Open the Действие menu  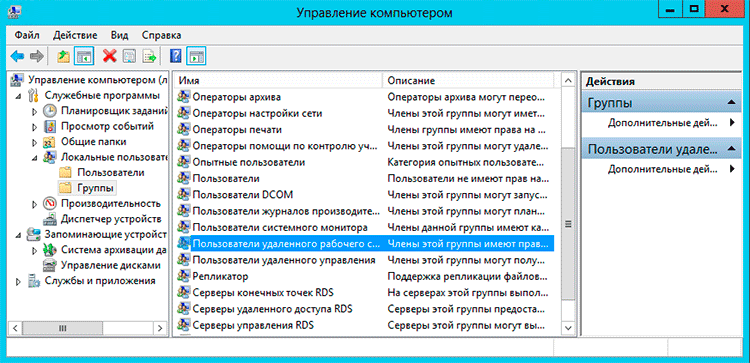[75, 35]
